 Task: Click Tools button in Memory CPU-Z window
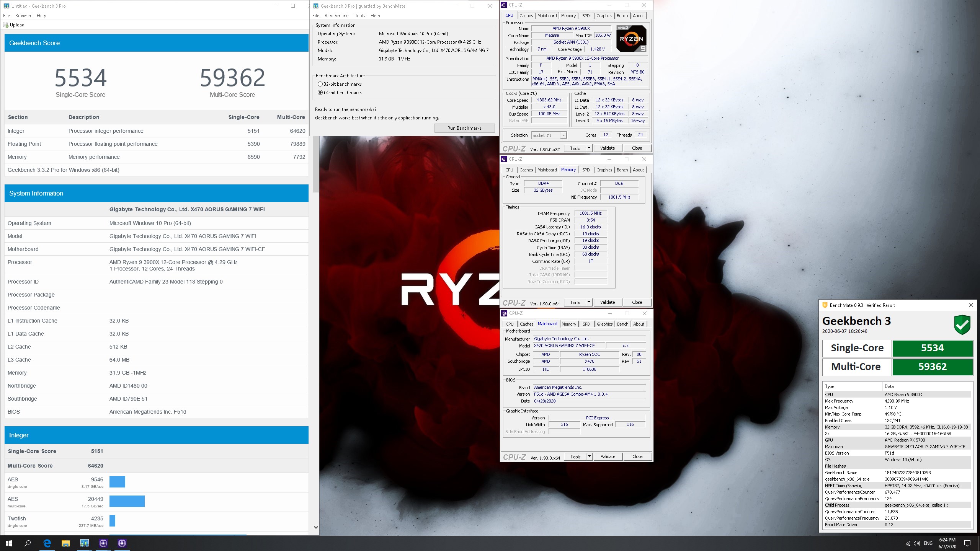[x=575, y=302]
